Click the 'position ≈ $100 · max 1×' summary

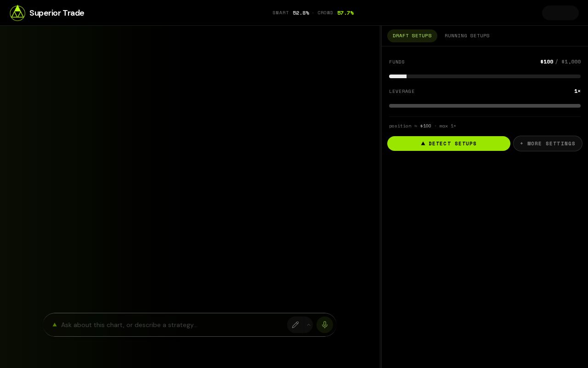click(423, 126)
